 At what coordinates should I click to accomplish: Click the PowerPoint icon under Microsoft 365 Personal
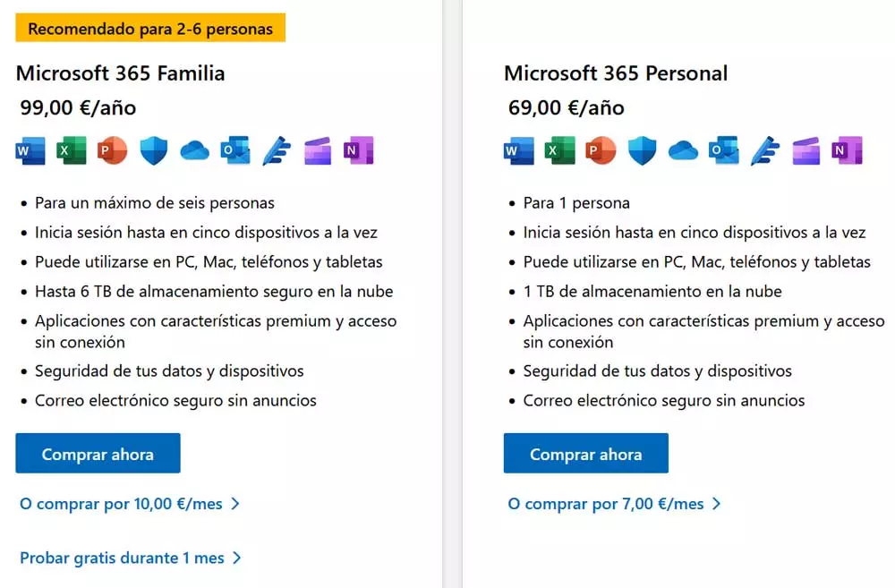coord(601,150)
